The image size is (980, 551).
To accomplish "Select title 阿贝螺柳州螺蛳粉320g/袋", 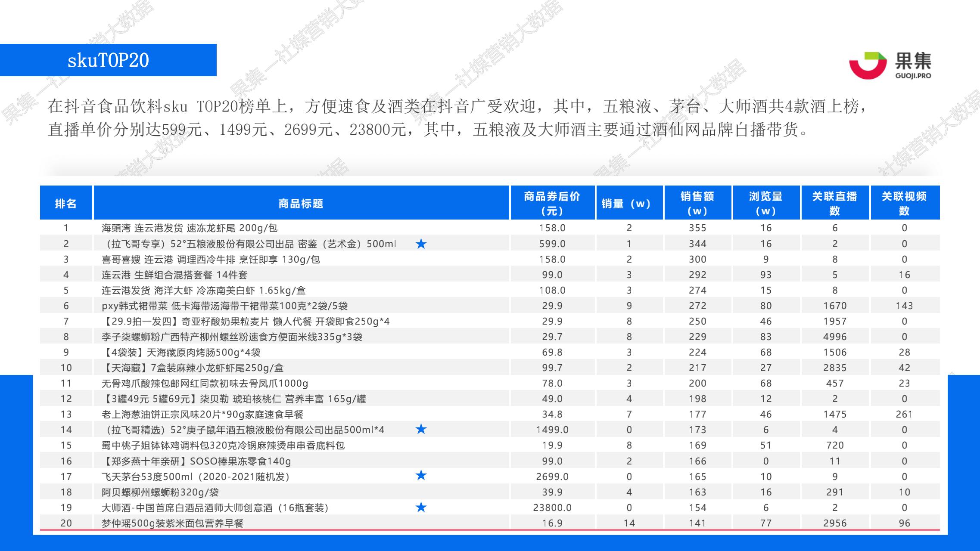I will (x=160, y=492).
